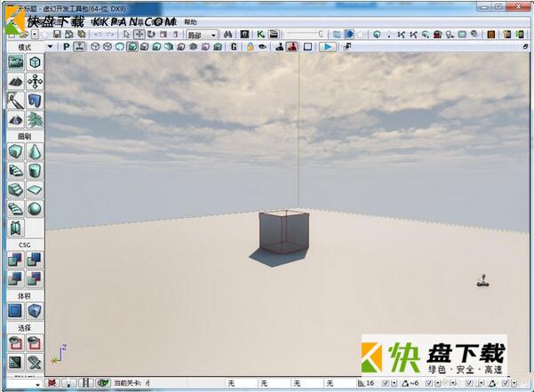Open Kismet with the green K icon
This screenshot has height=392, width=534.
click(x=260, y=35)
